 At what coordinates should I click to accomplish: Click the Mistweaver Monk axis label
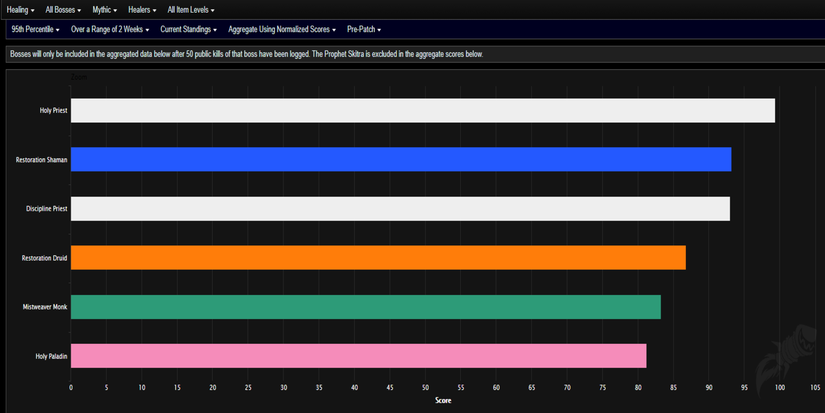point(45,307)
